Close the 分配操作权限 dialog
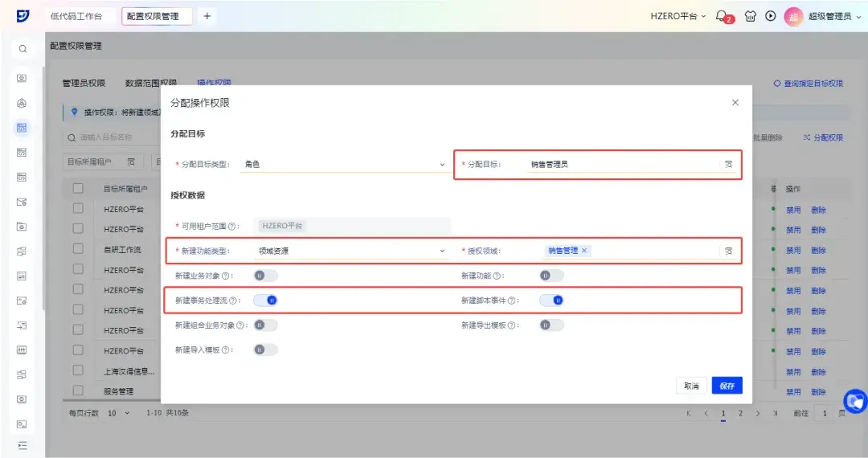This screenshot has width=868, height=458. coord(735,102)
